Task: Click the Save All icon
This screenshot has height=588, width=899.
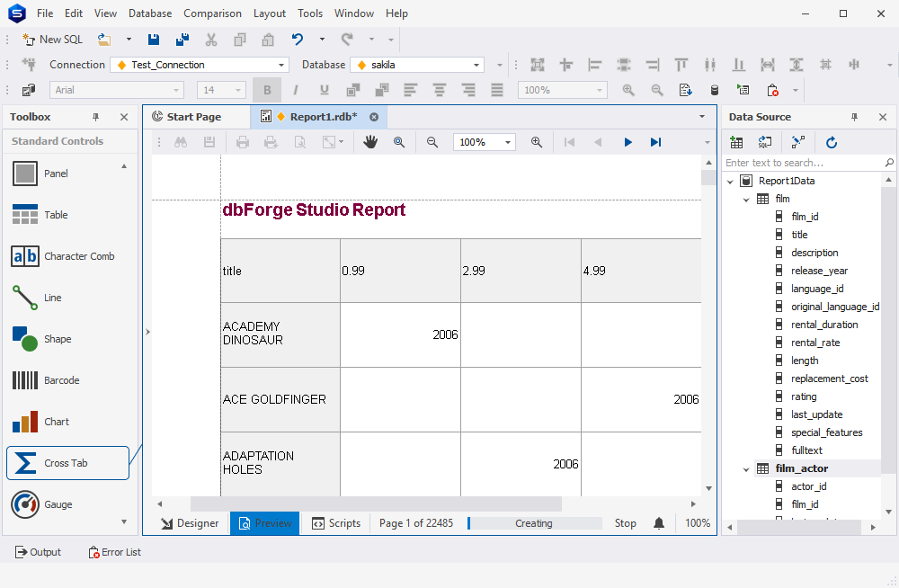Action: coord(182,40)
